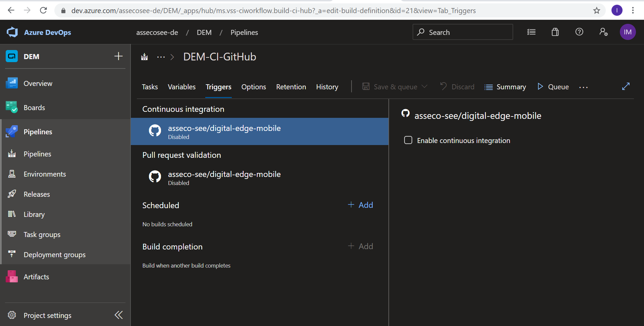Click Save & queue button

click(x=390, y=87)
